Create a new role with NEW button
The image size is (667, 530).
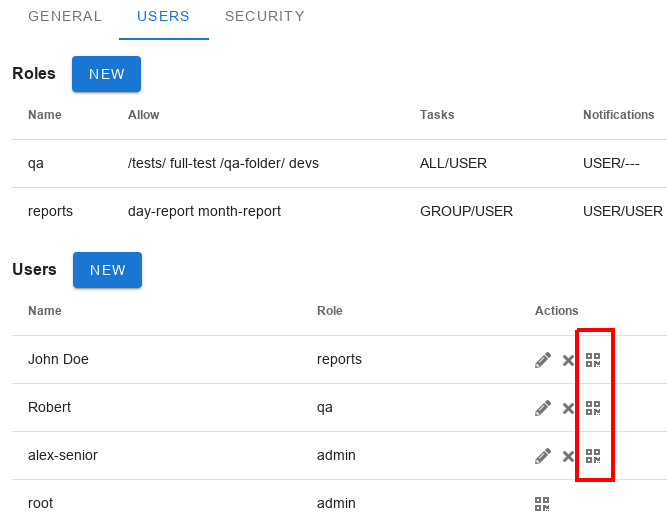tap(106, 74)
